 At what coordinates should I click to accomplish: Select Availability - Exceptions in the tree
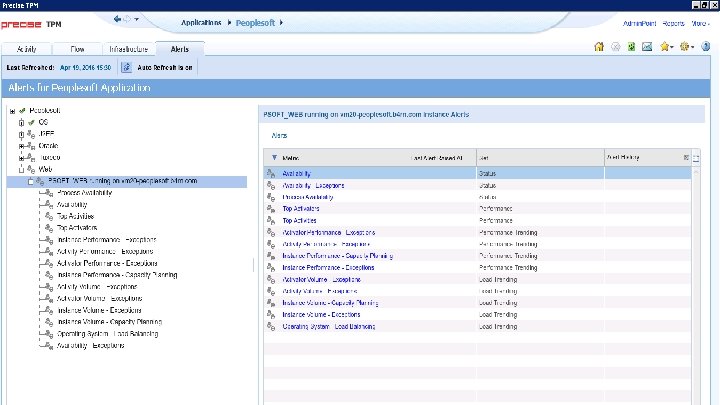[90, 345]
